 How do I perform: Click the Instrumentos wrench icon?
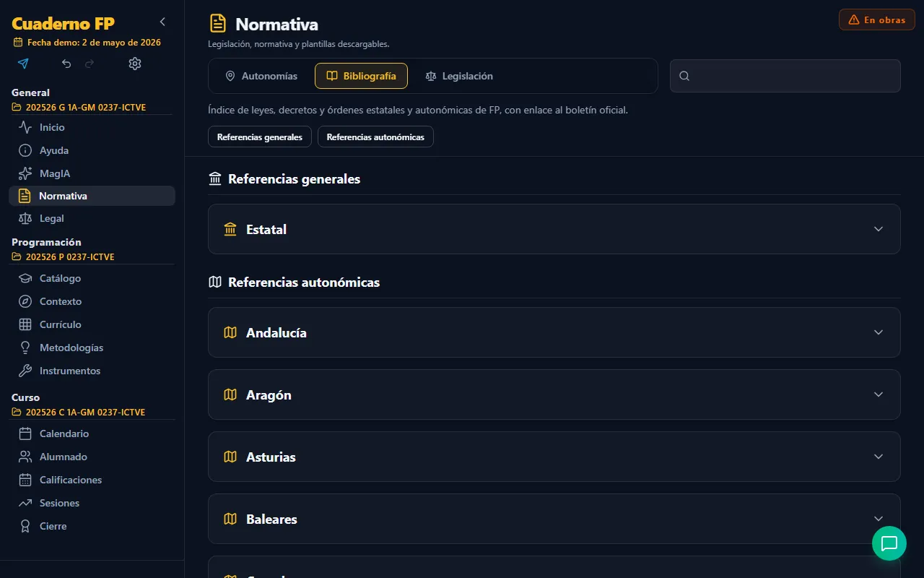pos(25,371)
